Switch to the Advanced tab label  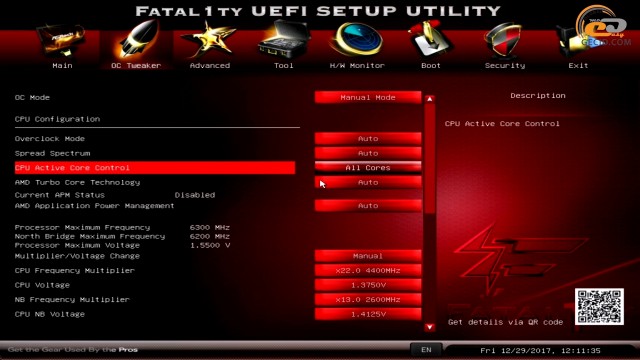point(210,65)
